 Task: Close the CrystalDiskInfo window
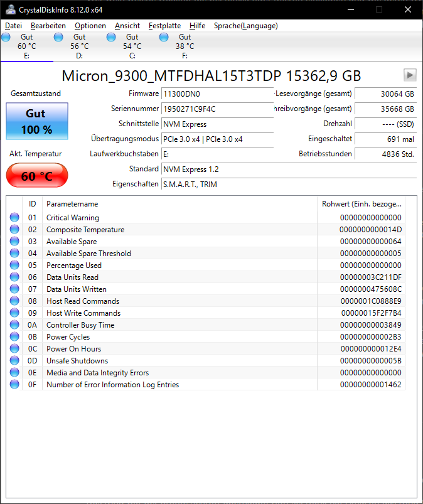[408, 9]
